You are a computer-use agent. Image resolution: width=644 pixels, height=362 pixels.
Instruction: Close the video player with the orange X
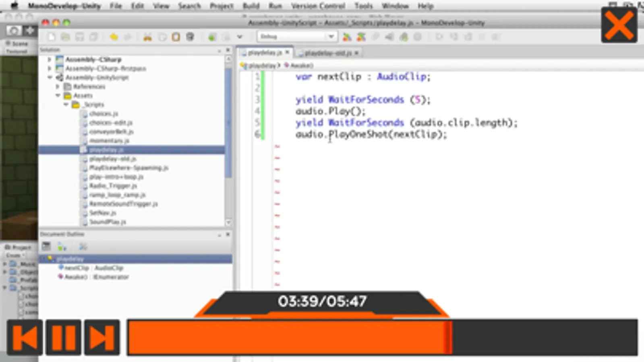619,25
